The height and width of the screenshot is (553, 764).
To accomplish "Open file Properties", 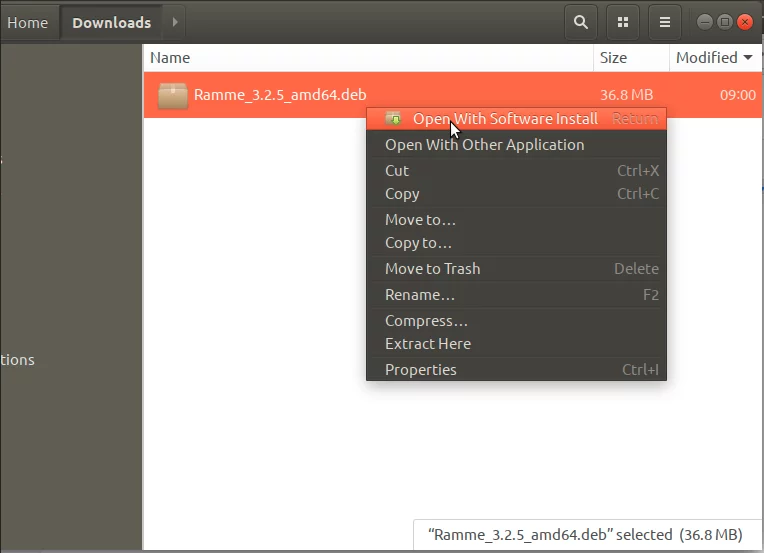I will click(516, 369).
